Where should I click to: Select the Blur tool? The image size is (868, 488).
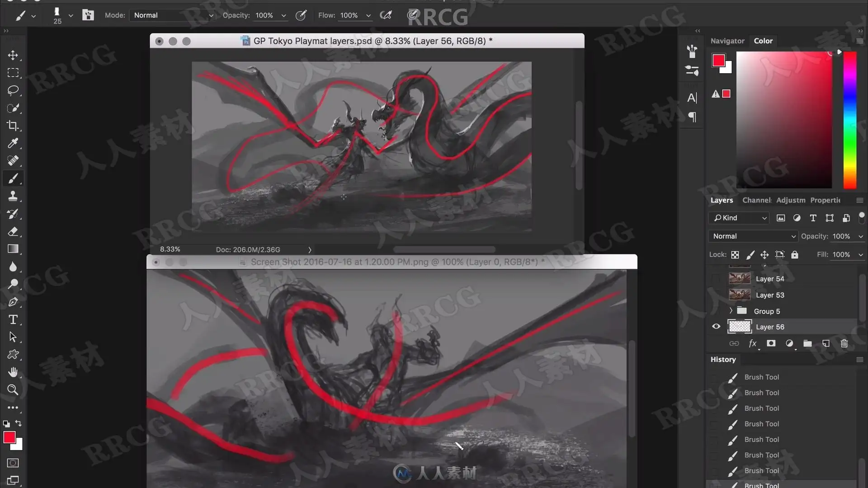[13, 267]
